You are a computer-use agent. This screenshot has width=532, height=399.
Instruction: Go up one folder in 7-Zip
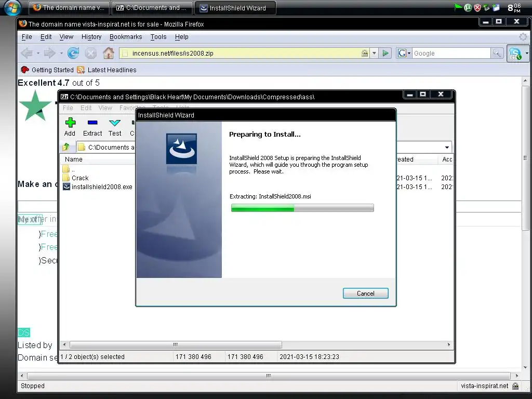(66, 147)
